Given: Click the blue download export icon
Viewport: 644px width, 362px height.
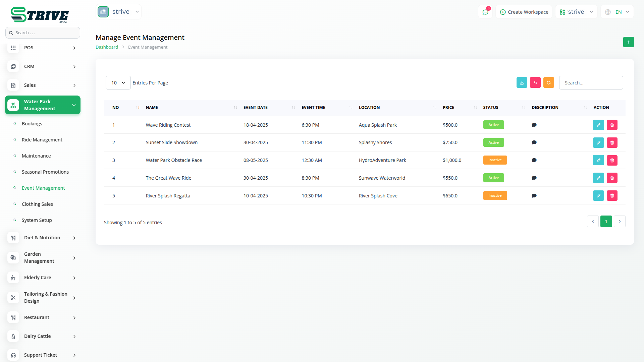Looking at the screenshot, I should pyautogui.click(x=522, y=82).
